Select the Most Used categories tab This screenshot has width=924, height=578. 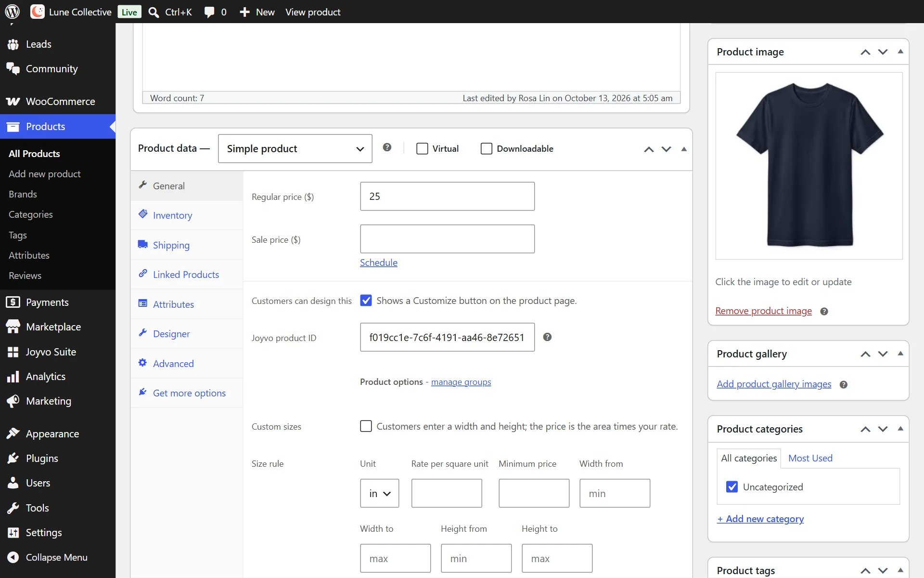pyautogui.click(x=810, y=458)
